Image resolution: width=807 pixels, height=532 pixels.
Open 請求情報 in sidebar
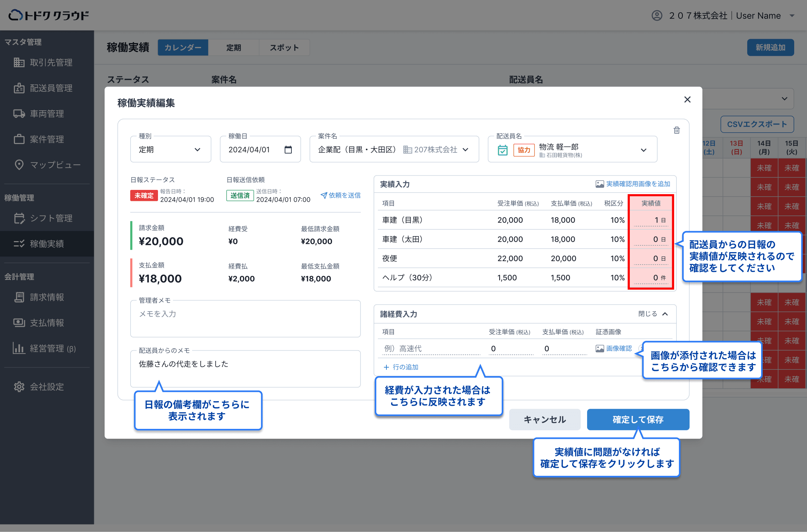pos(47,297)
